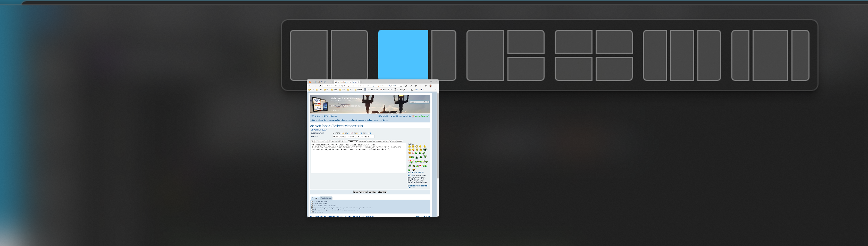Select the narrow right zone beside the blue zone
The width and height of the screenshot is (868, 246).
[444, 55]
